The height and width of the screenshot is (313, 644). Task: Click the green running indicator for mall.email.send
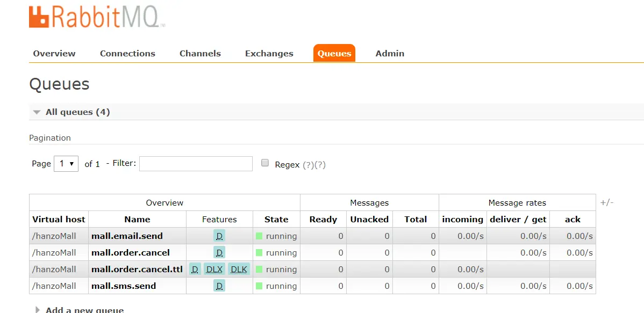pos(259,236)
